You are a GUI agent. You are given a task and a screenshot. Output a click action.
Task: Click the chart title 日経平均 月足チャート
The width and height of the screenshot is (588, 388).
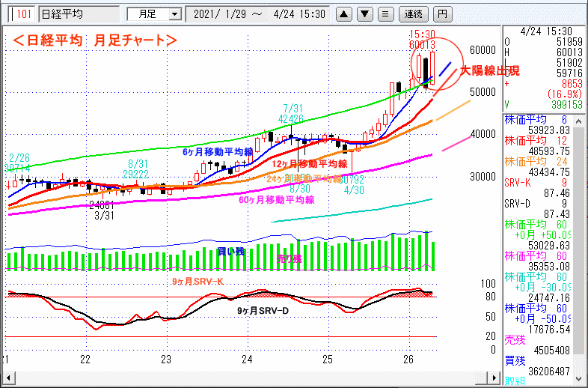point(95,40)
